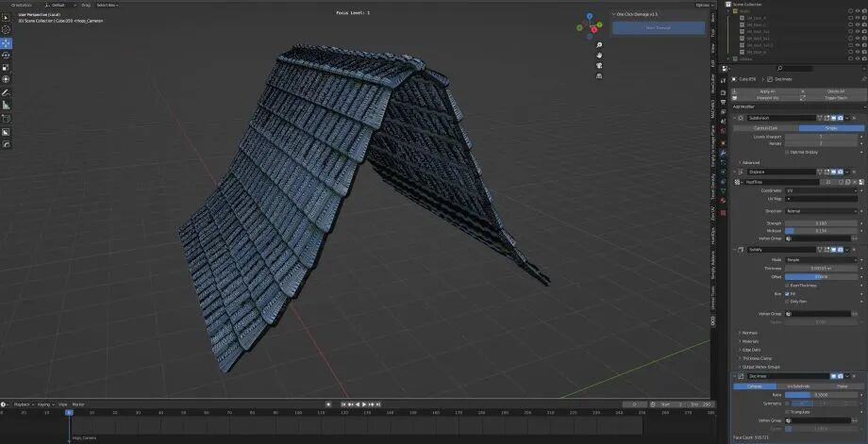The image size is (868, 444).
Task: Toggle Subdivision modifier viewport display
Action: click(x=833, y=118)
